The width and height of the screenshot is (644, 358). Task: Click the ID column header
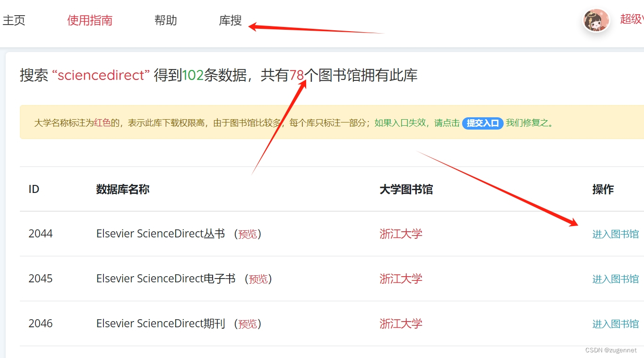pos(34,189)
